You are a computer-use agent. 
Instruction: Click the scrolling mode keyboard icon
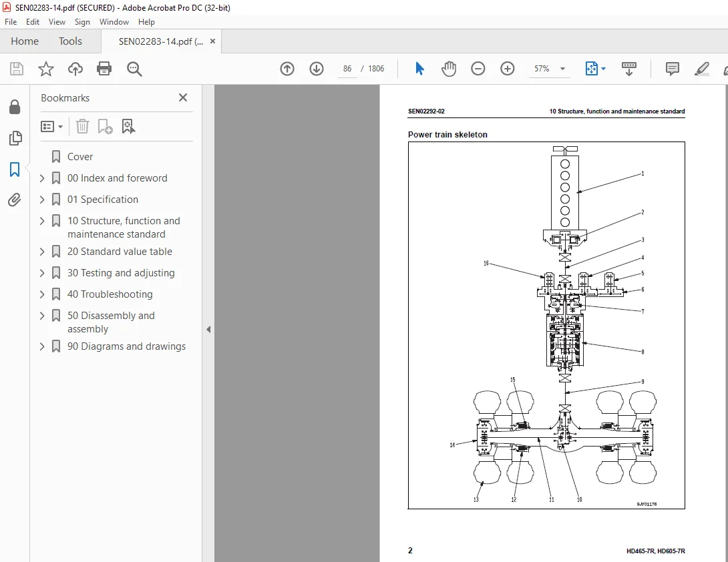pyautogui.click(x=629, y=69)
